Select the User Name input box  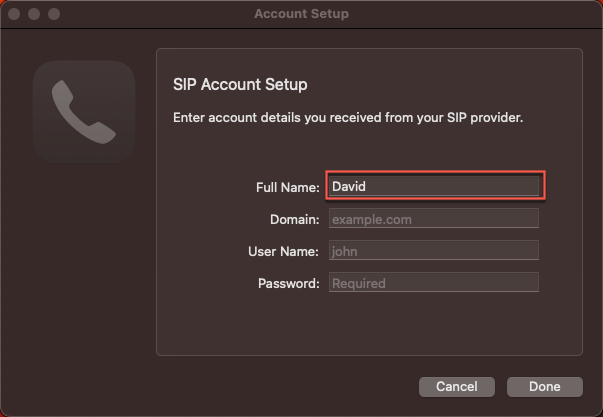(433, 251)
